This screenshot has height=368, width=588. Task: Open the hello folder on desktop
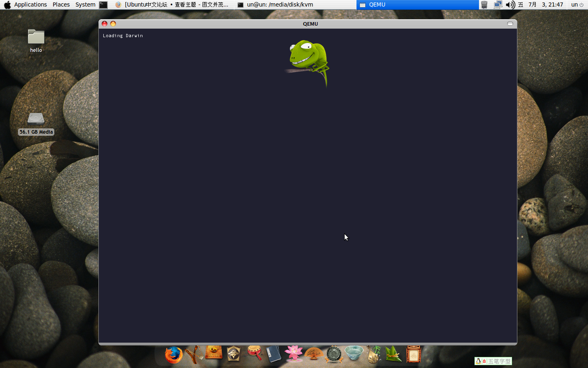click(36, 41)
